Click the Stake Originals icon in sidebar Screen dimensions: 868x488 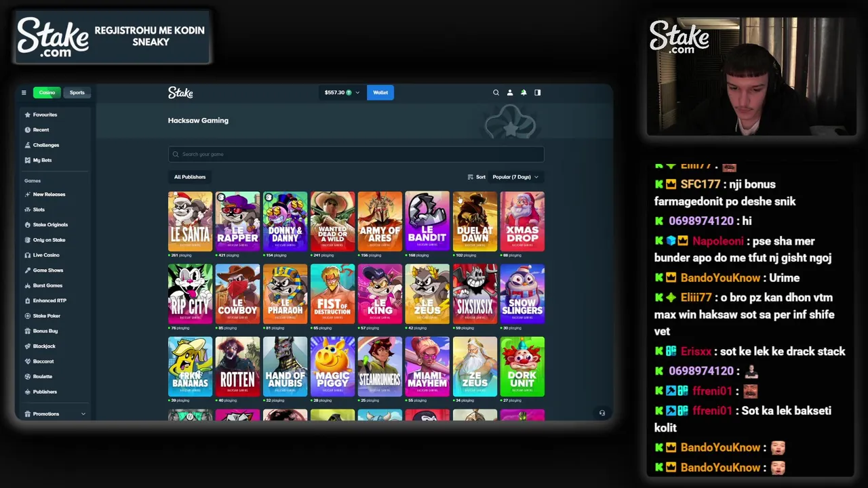coord(27,224)
